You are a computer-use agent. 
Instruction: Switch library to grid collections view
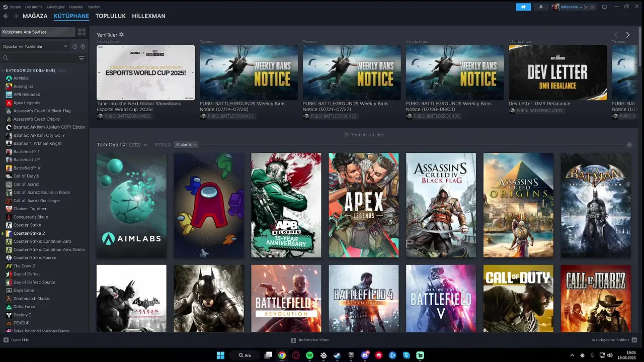point(82,32)
